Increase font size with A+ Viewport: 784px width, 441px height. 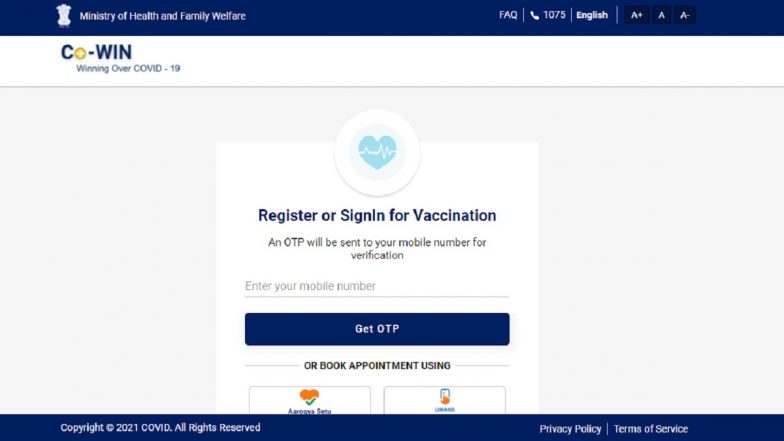(x=636, y=15)
